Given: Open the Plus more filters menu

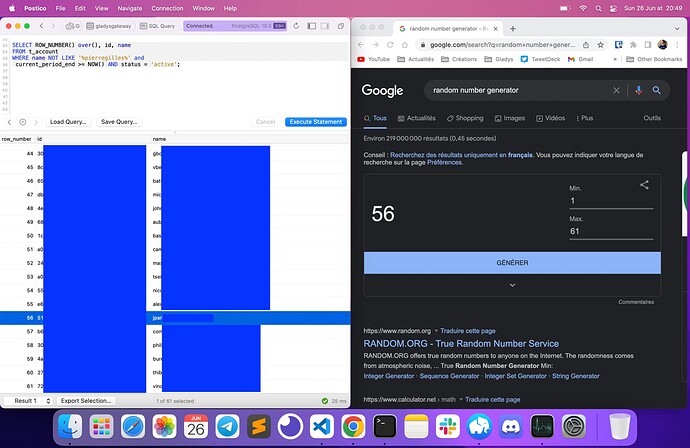Looking at the screenshot, I should 581,118.
